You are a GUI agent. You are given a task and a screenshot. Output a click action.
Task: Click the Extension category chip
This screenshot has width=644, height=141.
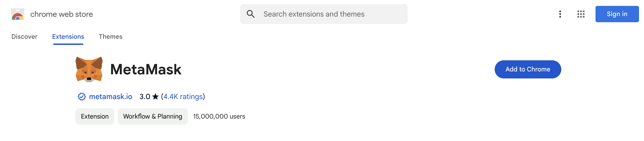95,117
